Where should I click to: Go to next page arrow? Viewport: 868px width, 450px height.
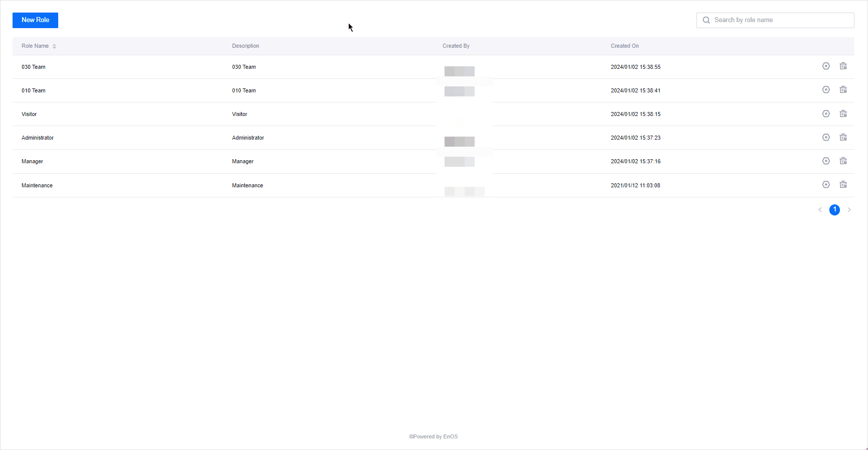point(849,210)
